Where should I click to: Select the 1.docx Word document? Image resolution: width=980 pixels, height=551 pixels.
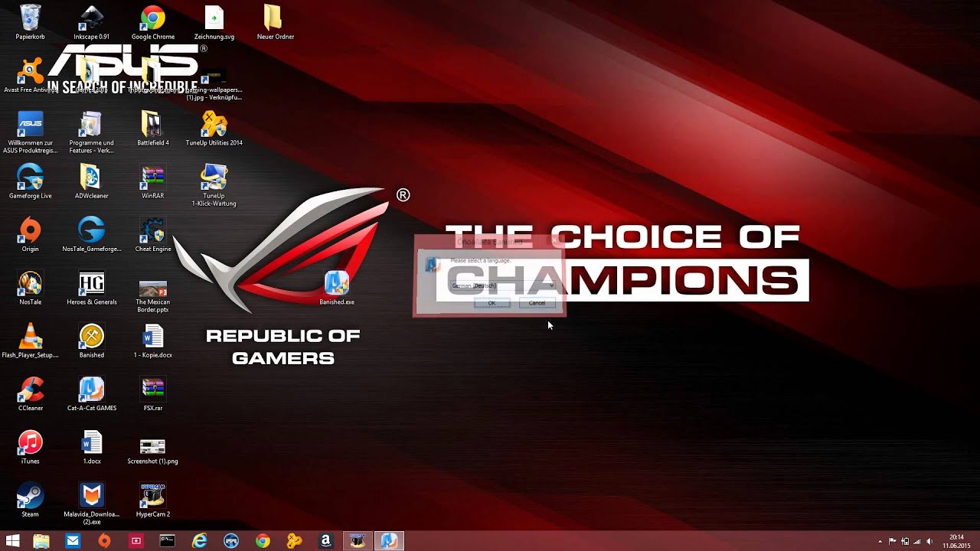pyautogui.click(x=92, y=447)
